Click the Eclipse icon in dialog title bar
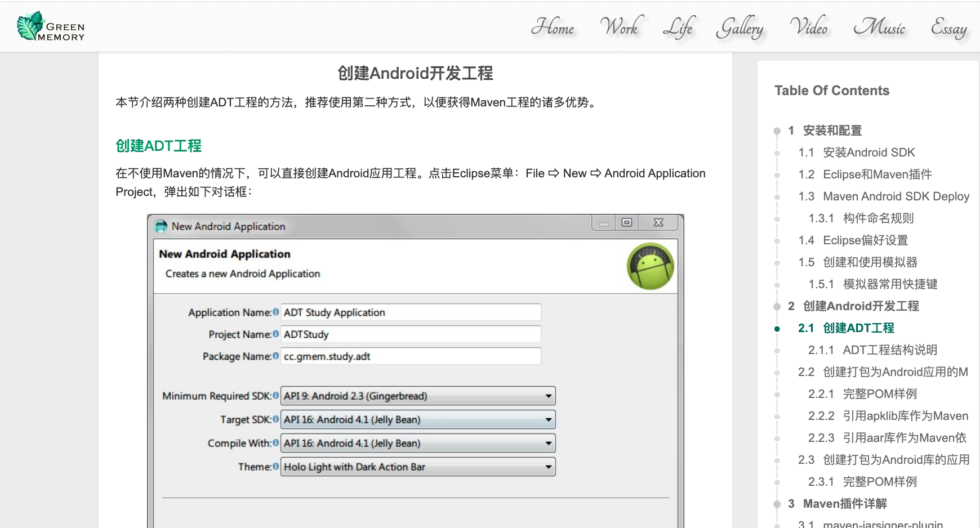Screen dimensions: 980x528 pyautogui.click(x=161, y=226)
